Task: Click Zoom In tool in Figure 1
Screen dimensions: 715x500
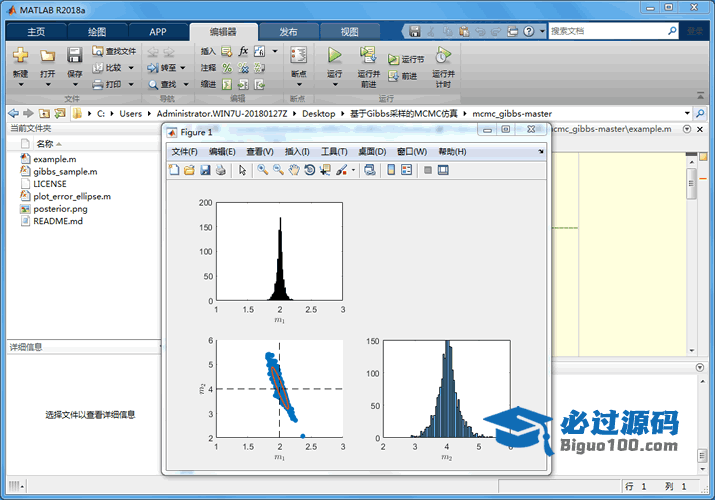Action: [262, 170]
